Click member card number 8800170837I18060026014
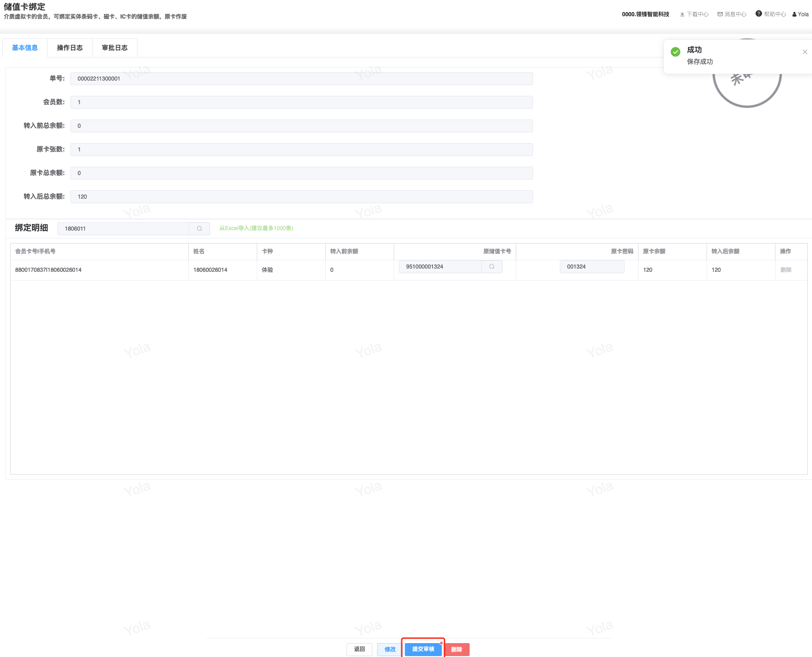This screenshot has width=812, height=657. pyautogui.click(x=48, y=270)
